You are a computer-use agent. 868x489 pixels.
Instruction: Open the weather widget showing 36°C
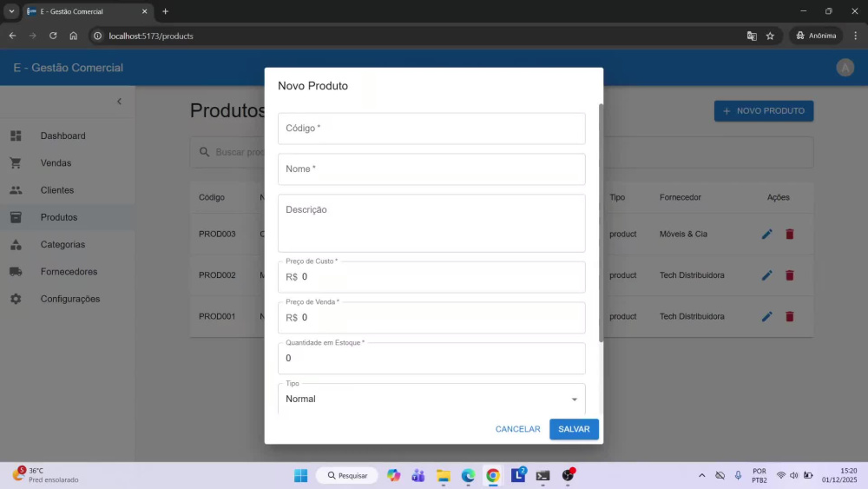pos(46,475)
